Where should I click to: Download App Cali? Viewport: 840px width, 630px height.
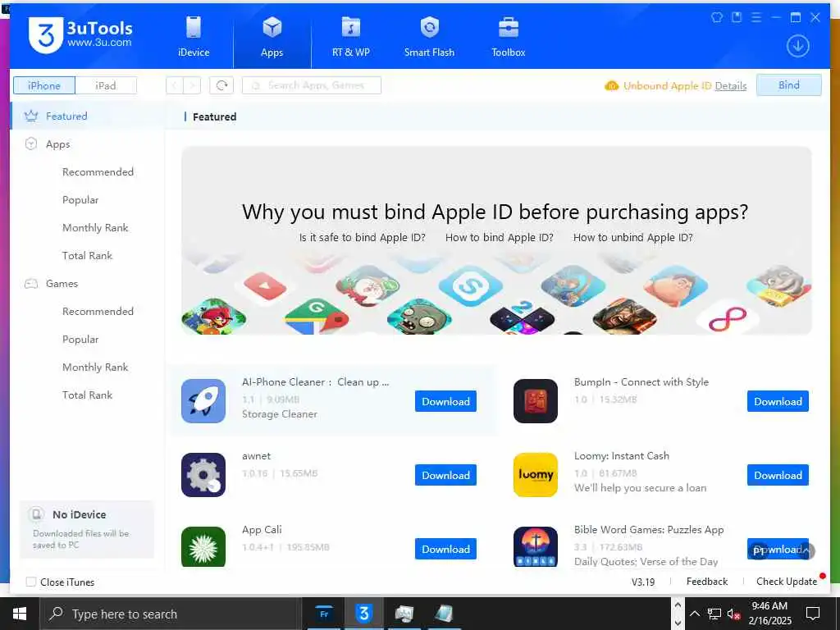click(445, 549)
